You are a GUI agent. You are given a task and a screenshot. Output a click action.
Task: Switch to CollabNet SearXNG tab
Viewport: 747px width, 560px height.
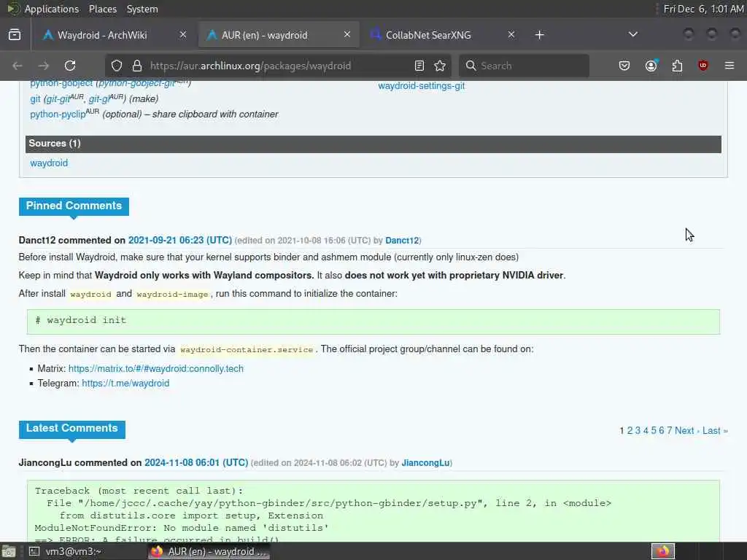[x=442, y=35]
